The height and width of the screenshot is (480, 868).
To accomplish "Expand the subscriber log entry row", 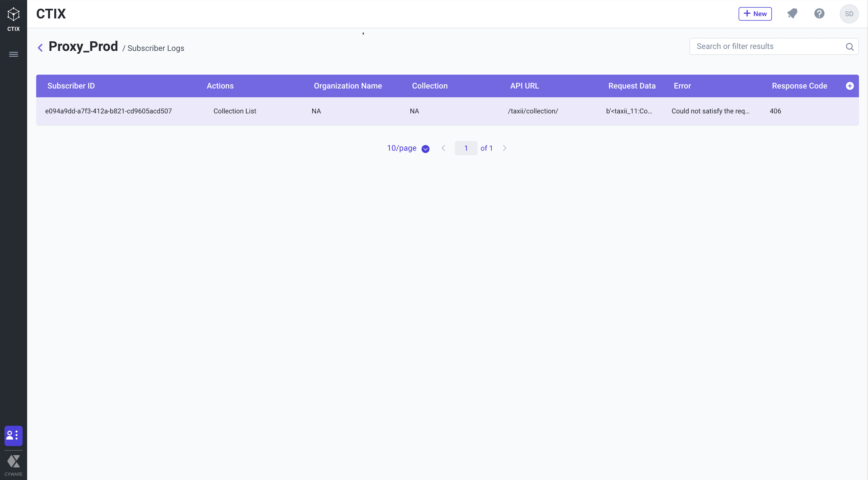I will pyautogui.click(x=447, y=111).
